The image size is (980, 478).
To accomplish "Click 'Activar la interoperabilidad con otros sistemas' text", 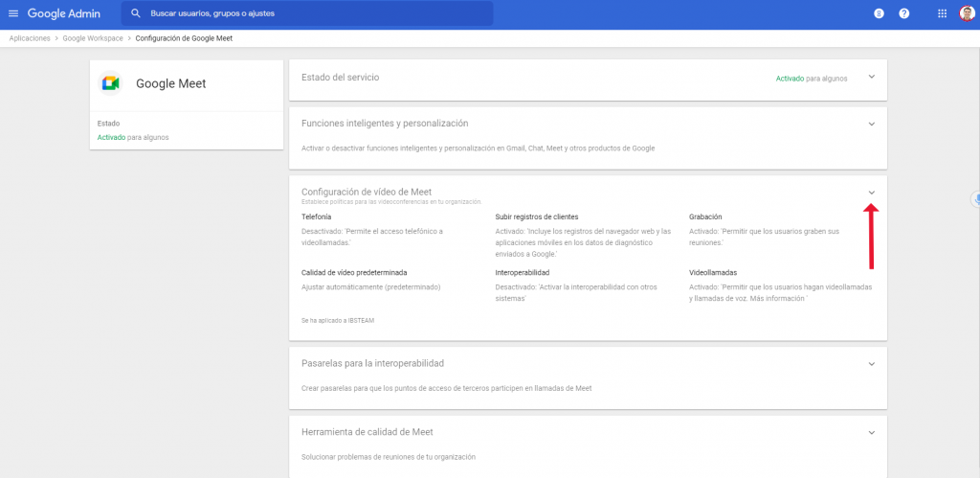I will (x=576, y=293).
